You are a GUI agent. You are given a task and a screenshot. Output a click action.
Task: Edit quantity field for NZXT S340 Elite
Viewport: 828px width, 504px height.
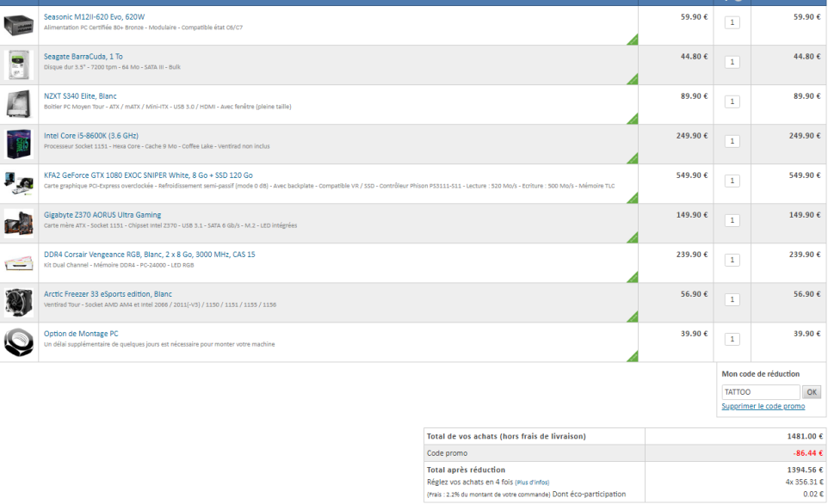(732, 101)
